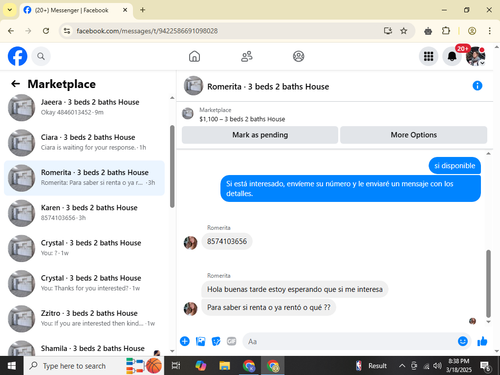Open the account profile picture menu

[475, 56]
